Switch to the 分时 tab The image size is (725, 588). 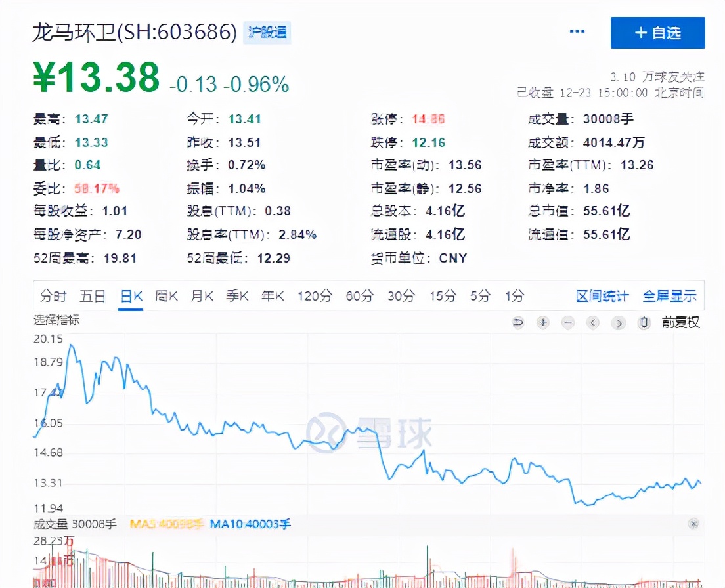(x=53, y=295)
